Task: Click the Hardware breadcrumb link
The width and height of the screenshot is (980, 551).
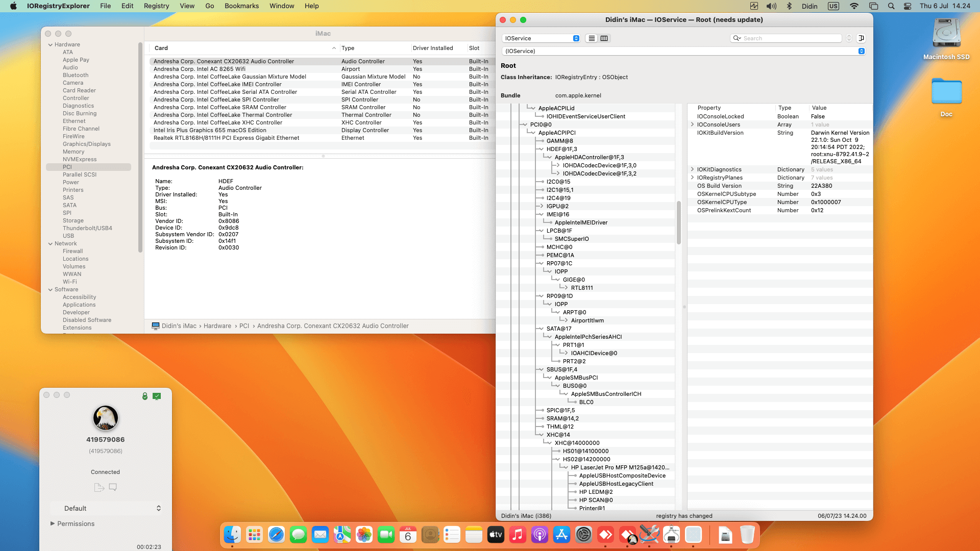Action: coord(217,325)
